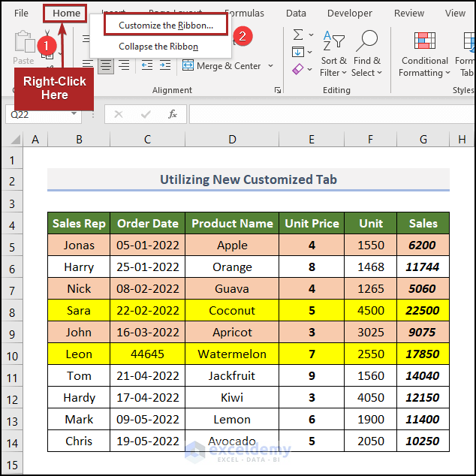The image size is (476, 476).
Task: Click the AutoSum sigma icon
Action: pos(298,35)
